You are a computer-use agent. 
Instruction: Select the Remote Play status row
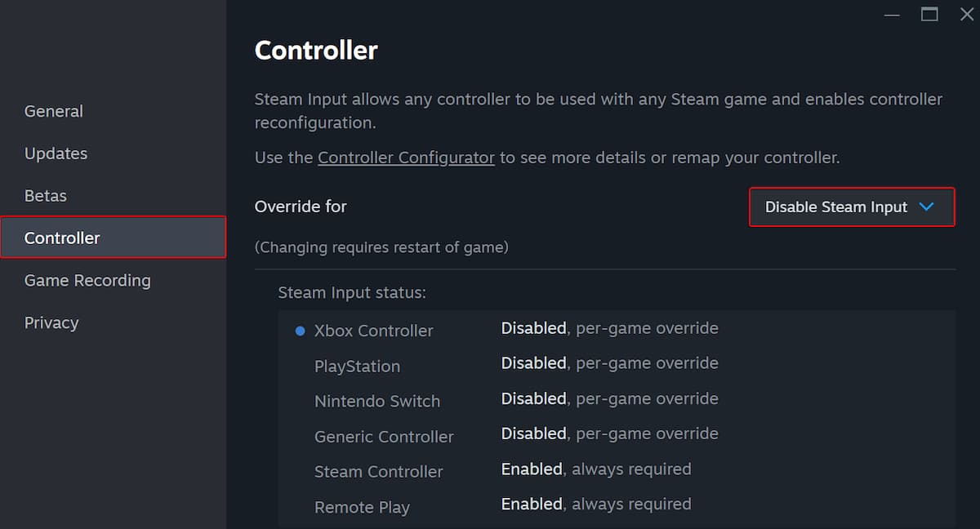(x=362, y=506)
